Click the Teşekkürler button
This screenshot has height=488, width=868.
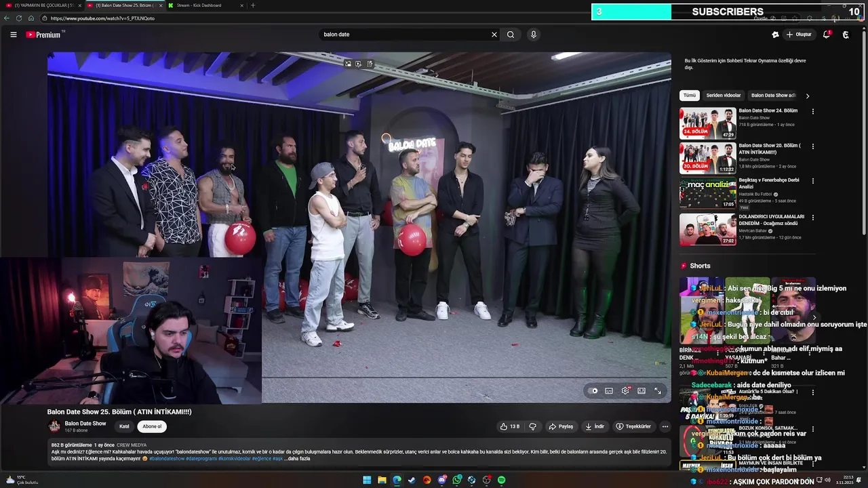coord(633,426)
